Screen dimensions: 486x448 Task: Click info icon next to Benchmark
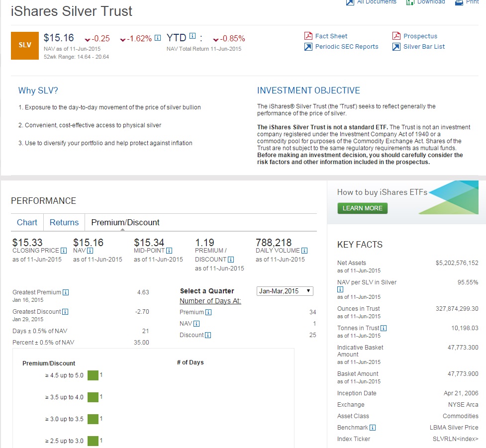coord(373,428)
